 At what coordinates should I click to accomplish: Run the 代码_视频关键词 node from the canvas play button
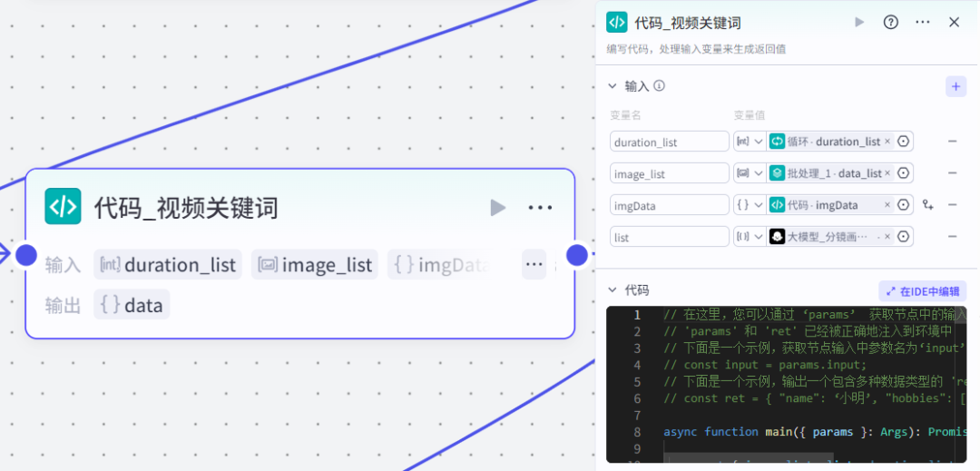click(x=497, y=208)
